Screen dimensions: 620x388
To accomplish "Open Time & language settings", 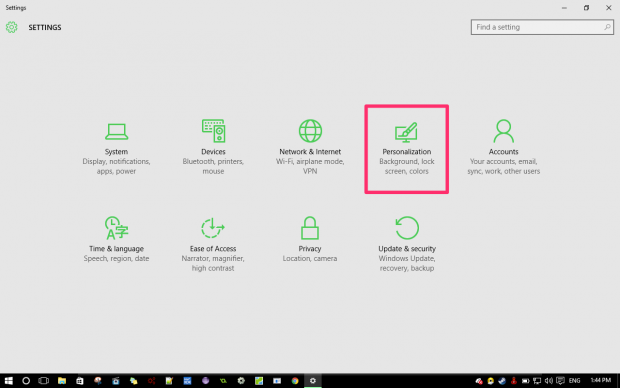I will pyautogui.click(x=116, y=239).
